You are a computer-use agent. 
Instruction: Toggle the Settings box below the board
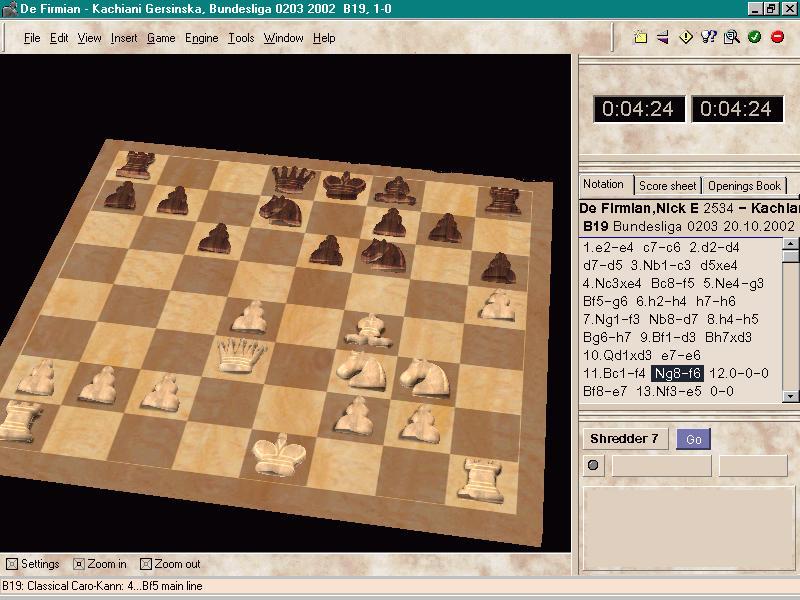pyautogui.click(x=12, y=564)
